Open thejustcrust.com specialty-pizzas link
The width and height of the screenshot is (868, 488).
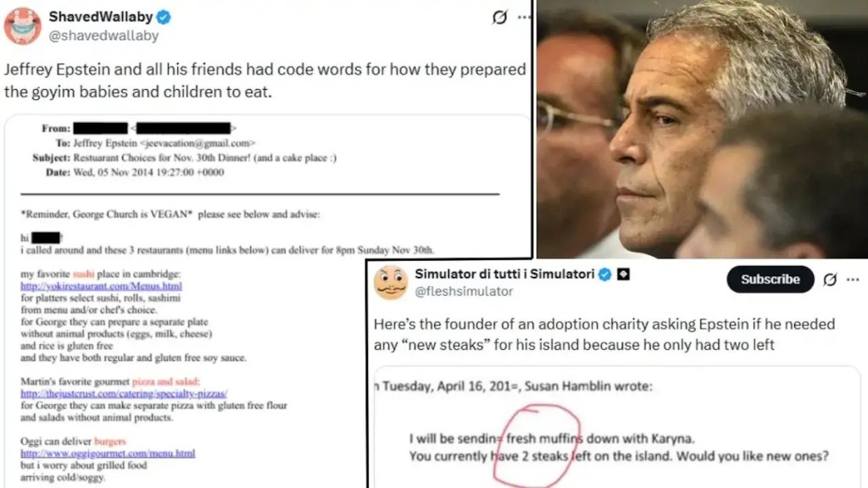pos(124,393)
